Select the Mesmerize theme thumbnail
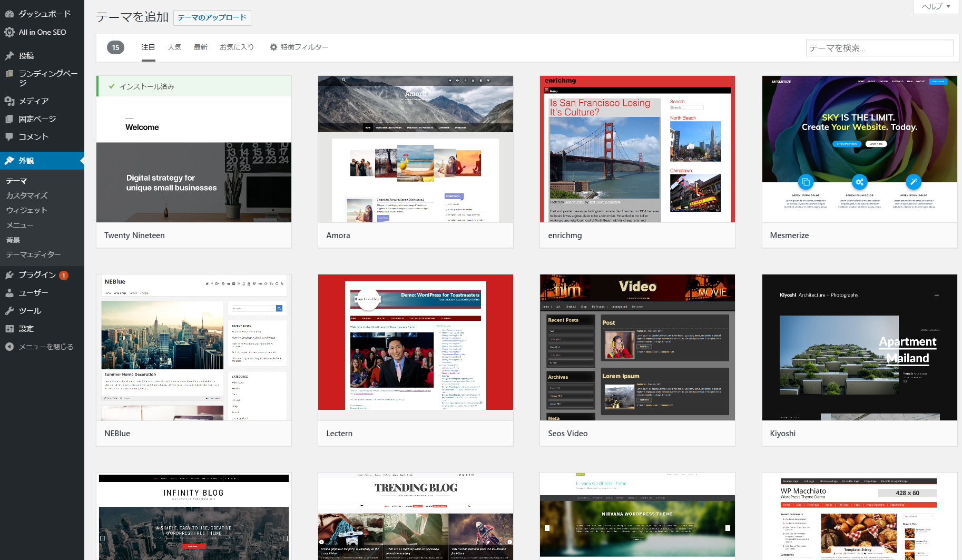The width and height of the screenshot is (962, 560). pos(859,149)
